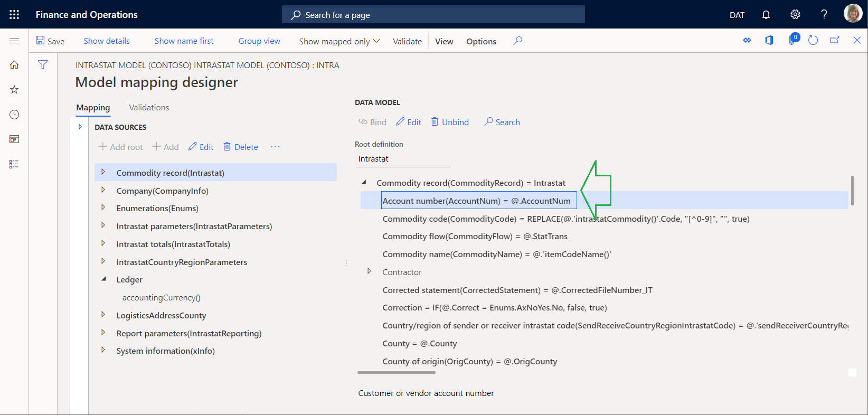This screenshot has height=415, width=868.
Task: Open Modules list icon in sidebar
Action: click(x=14, y=164)
